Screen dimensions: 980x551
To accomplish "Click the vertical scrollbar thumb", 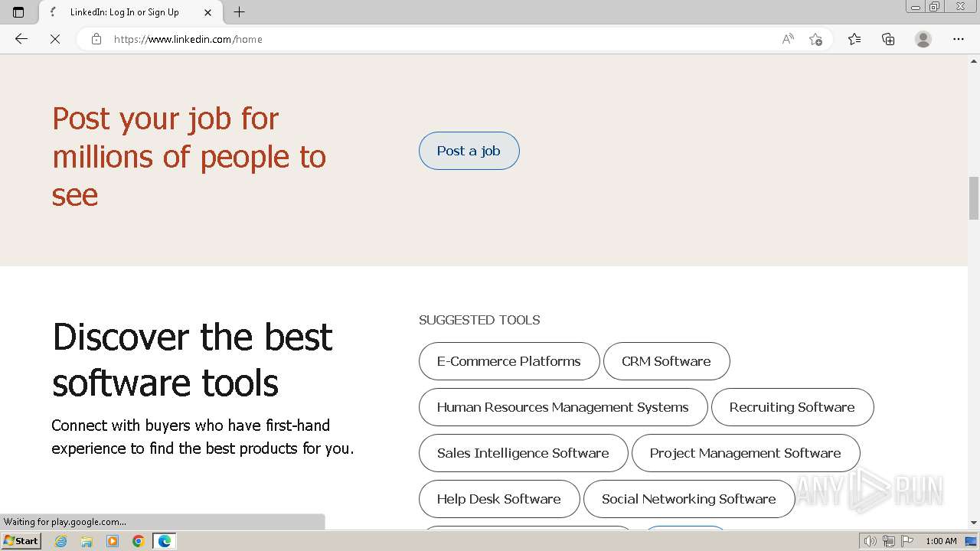I will pyautogui.click(x=974, y=197).
